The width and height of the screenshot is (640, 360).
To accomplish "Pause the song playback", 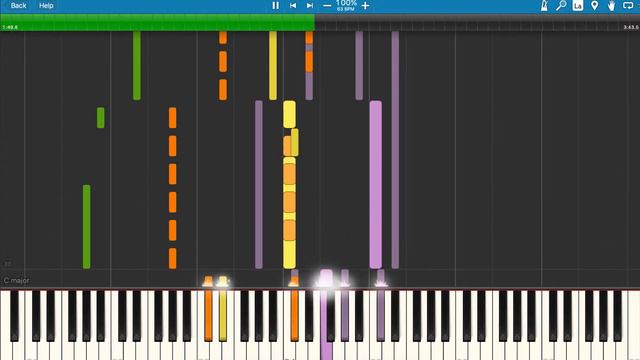I will click(x=276, y=6).
